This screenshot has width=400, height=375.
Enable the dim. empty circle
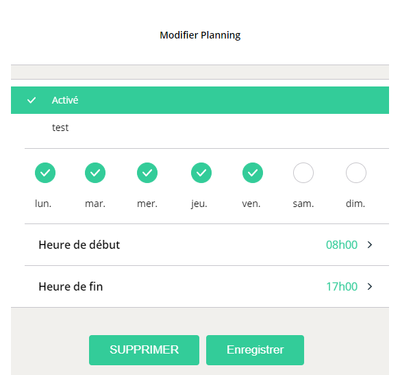click(x=356, y=173)
